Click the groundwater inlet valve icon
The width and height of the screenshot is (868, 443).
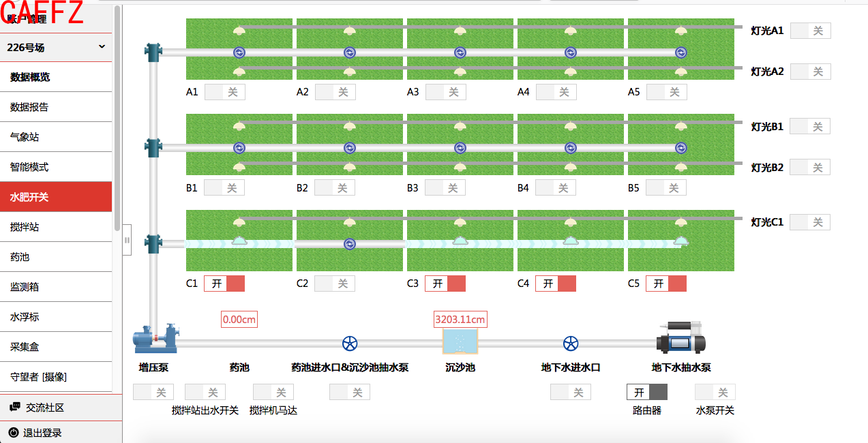tap(571, 344)
